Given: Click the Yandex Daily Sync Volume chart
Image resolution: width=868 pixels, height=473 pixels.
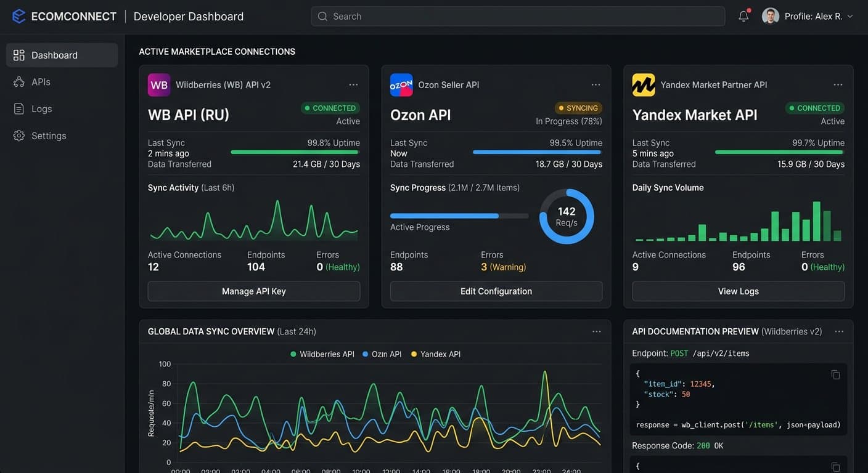Looking at the screenshot, I should (739, 221).
